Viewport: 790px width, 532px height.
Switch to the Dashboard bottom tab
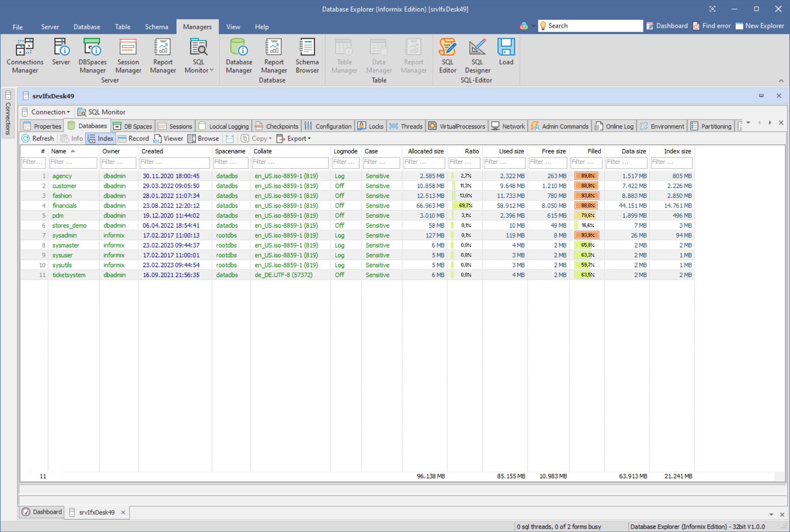pos(42,512)
